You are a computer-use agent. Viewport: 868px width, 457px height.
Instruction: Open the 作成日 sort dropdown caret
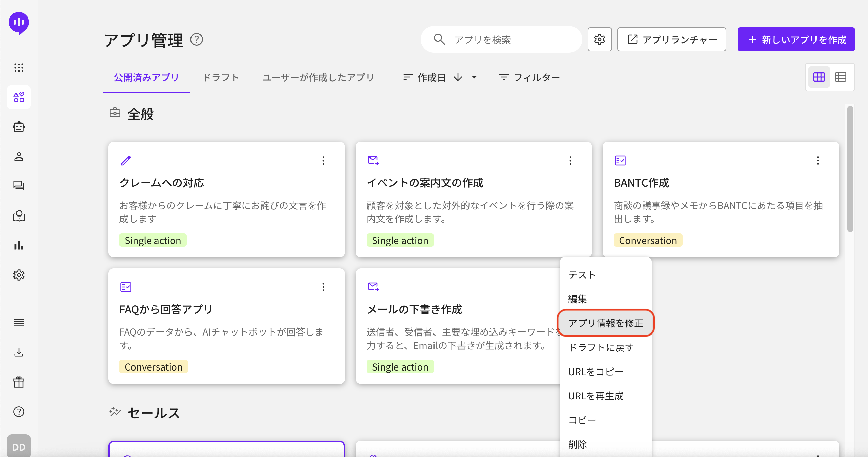pos(474,77)
